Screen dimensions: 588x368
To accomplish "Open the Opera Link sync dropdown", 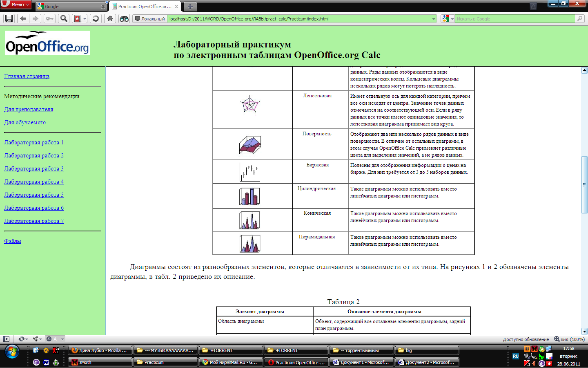I will 23,339.
